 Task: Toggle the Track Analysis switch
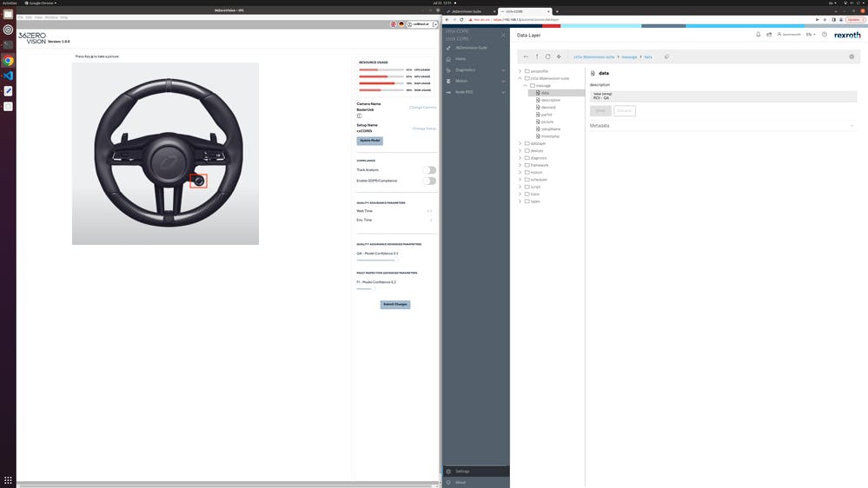pyautogui.click(x=429, y=170)
